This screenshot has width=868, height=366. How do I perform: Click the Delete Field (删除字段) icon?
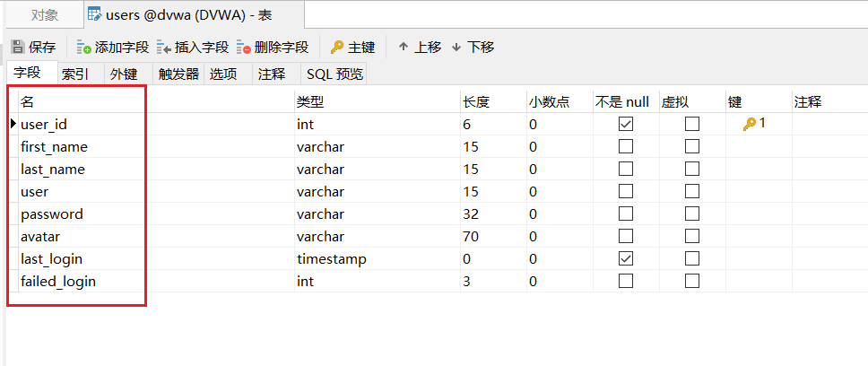click(x=244, y=47)
